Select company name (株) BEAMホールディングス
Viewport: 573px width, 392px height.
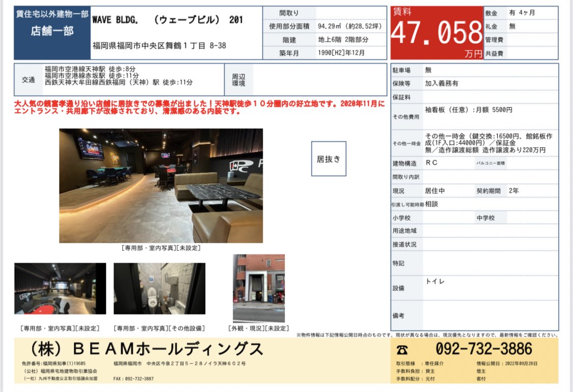tap(146, 349)
